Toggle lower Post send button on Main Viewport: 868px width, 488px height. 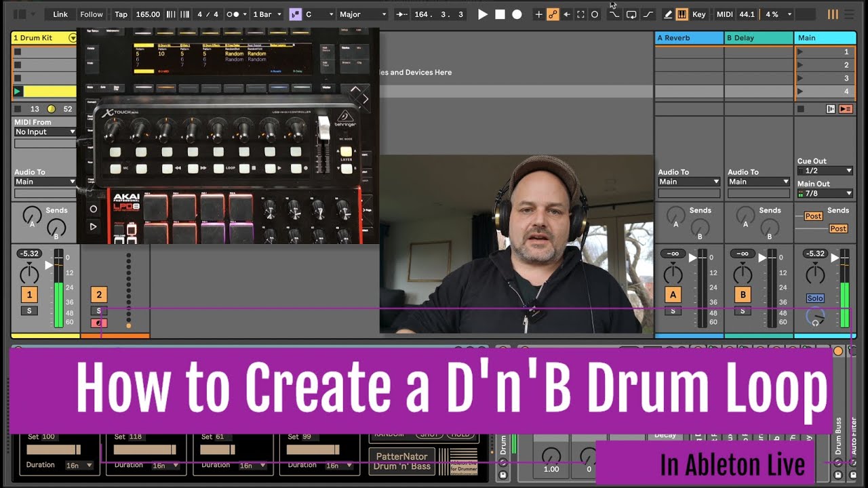pos(838,229)
